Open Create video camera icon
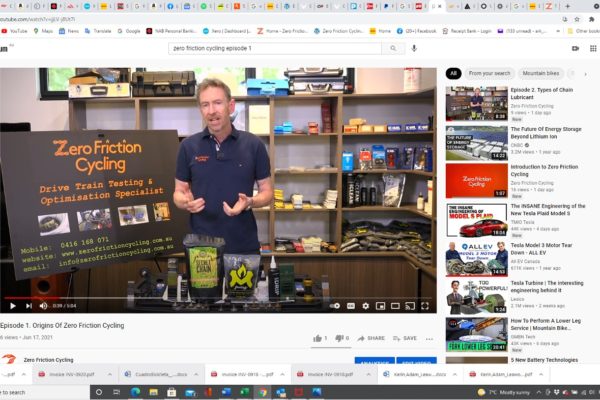Viewport: 600px width, 400px height. pyautogui.click(x=575, y=48)
